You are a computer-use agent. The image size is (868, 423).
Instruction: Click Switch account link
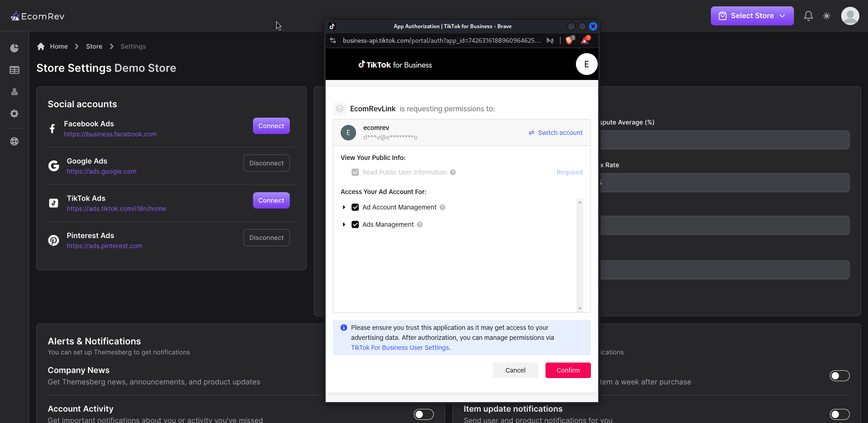[x=556, y=133]
